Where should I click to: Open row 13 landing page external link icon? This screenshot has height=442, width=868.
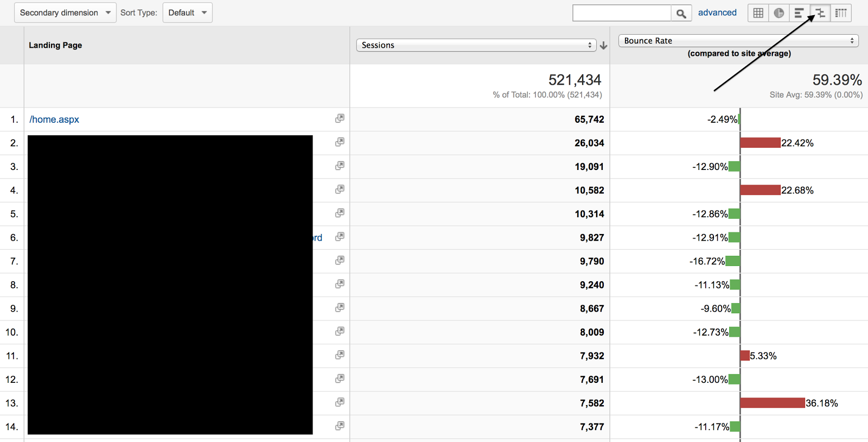[x=340, y=402]
